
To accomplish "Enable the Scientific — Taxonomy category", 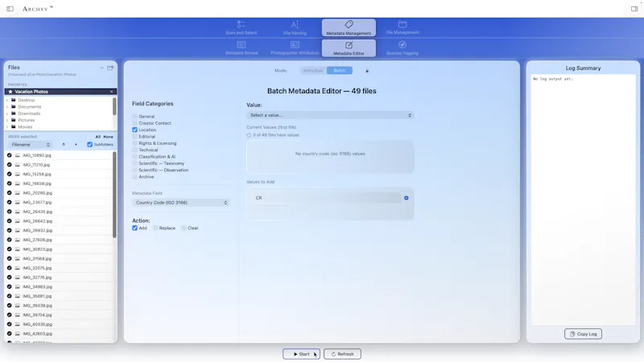I will click(x=134, y=163).
